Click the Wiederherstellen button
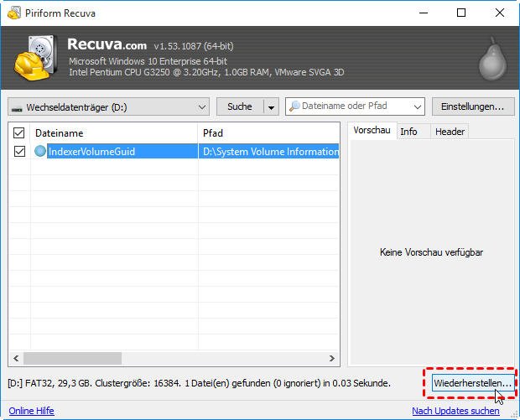This screenshot has width=520, height=420. 473,383
